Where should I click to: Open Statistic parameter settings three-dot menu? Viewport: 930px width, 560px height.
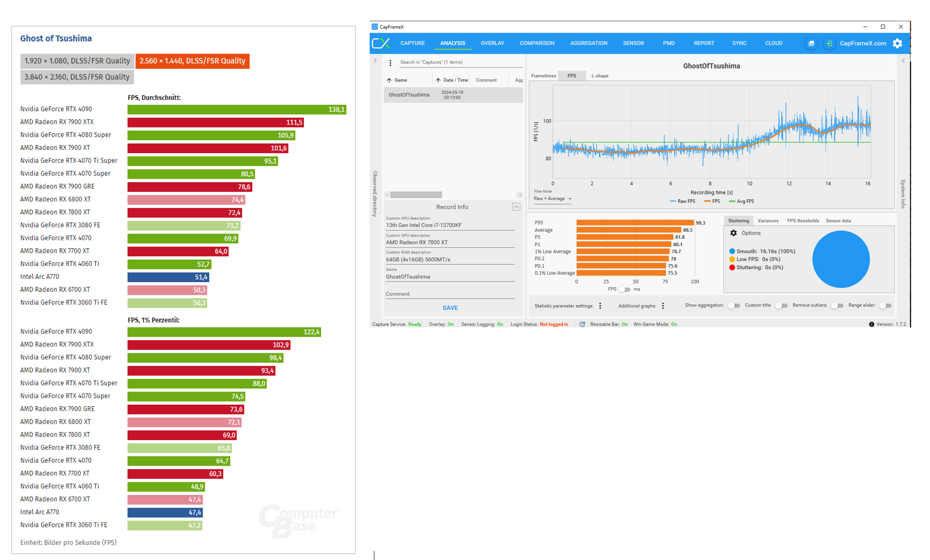(x=600, y=306)
